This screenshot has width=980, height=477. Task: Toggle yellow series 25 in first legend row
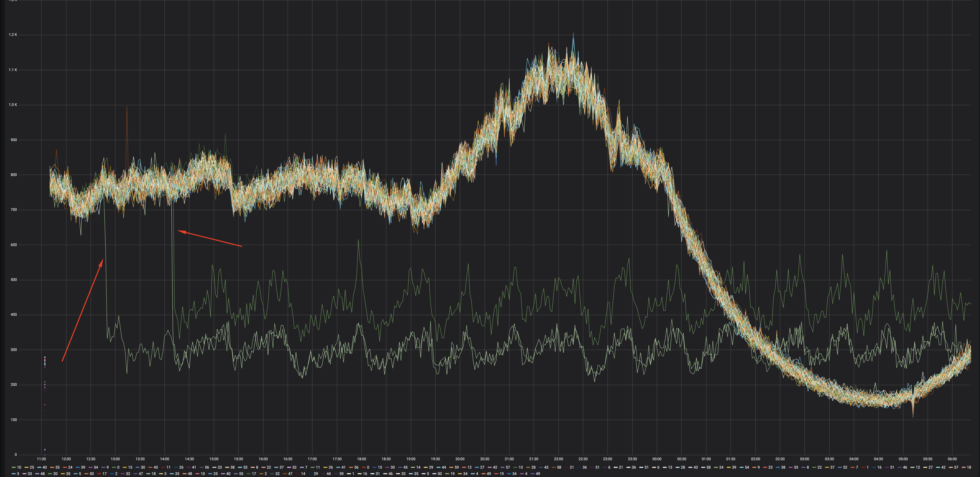coord(32,467)
